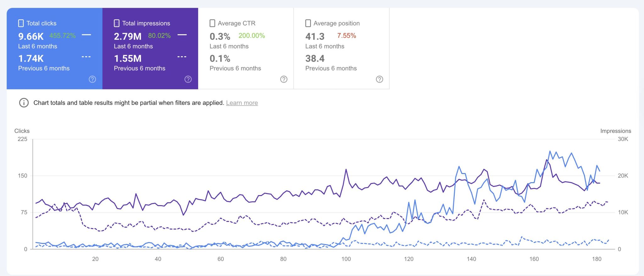
Task: Click solid line legend in Total clicks card
Action: [x=86, y=35]
